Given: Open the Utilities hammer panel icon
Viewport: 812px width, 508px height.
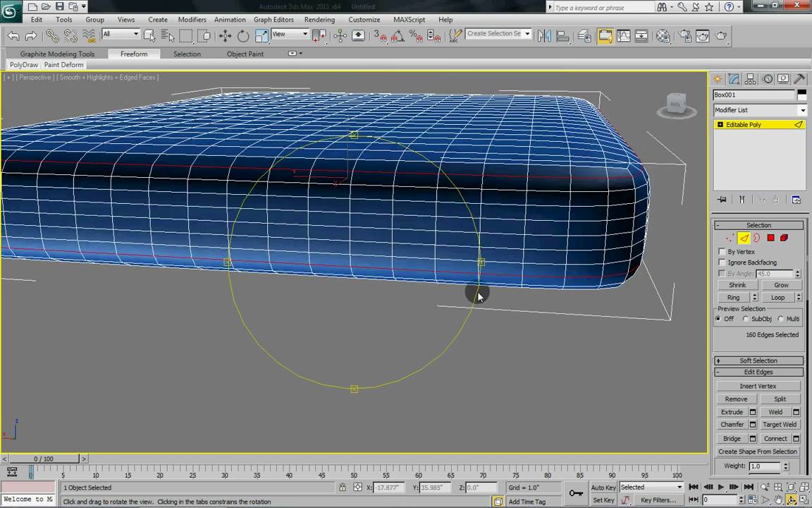Looking at the screenshot, I should pos(799,79).
